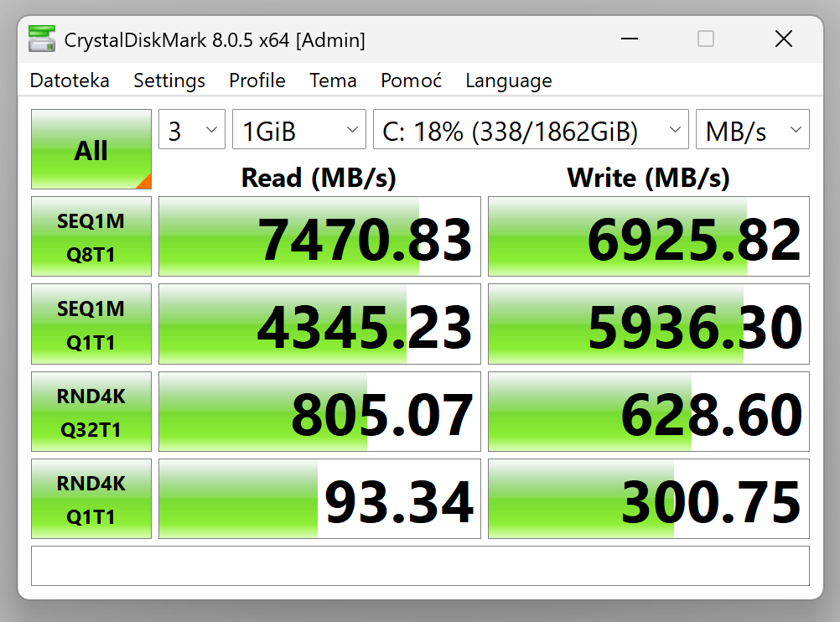The height and width of the screenshot is (622, 840).
Task: Open the Profile menu
Action: pos(257,80)
